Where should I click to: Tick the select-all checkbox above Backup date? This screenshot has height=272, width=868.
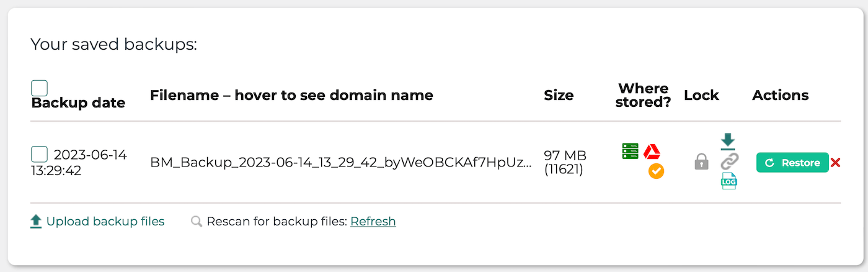point(39,88)
